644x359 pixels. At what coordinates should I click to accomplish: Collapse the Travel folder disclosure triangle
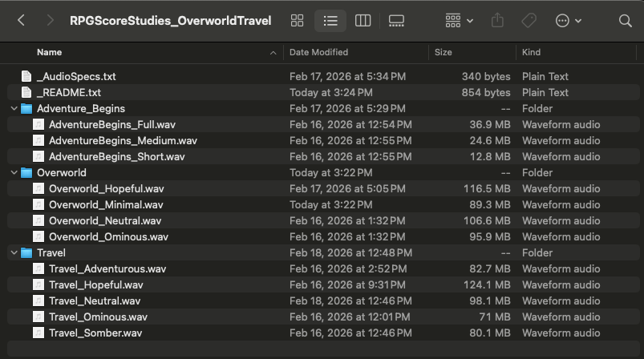[x=14, y=252]
